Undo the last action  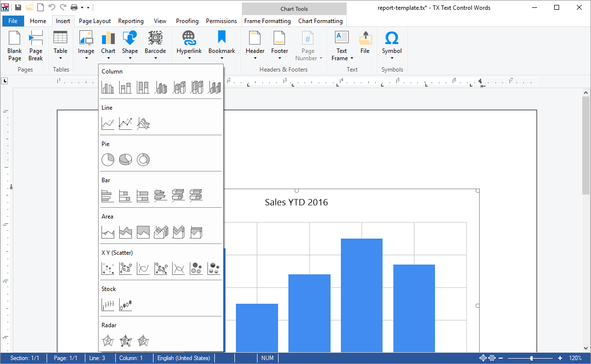point(52,7)
